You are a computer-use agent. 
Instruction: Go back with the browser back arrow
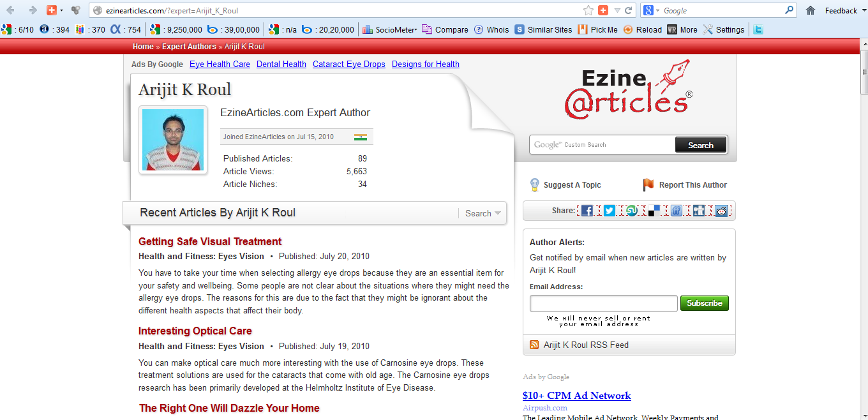tap(11, 10)
